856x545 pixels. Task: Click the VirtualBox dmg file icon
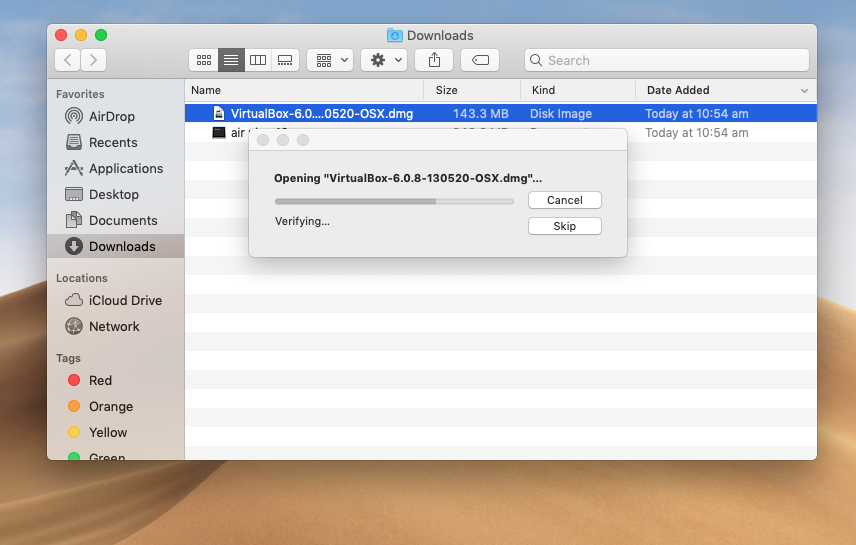coord(219,114)
